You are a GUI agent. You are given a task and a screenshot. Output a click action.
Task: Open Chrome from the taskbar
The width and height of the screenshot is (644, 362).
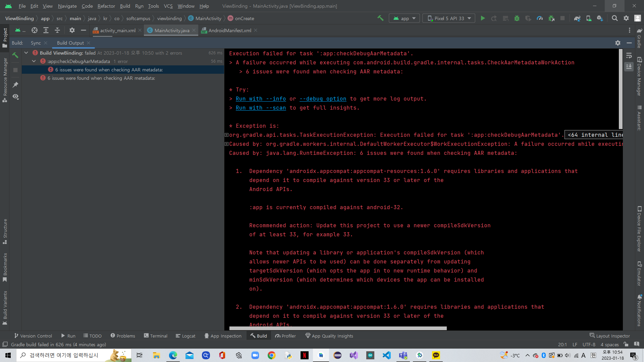click(272, 355)
